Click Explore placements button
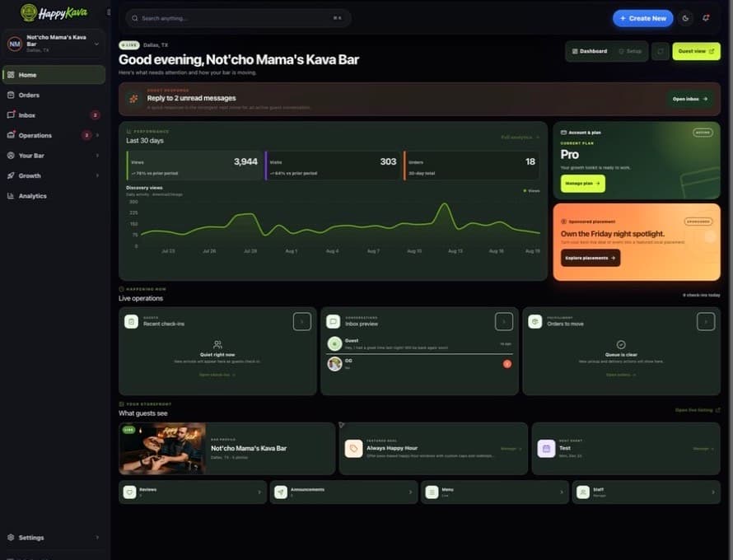733x560 pixels. [591, 258]
